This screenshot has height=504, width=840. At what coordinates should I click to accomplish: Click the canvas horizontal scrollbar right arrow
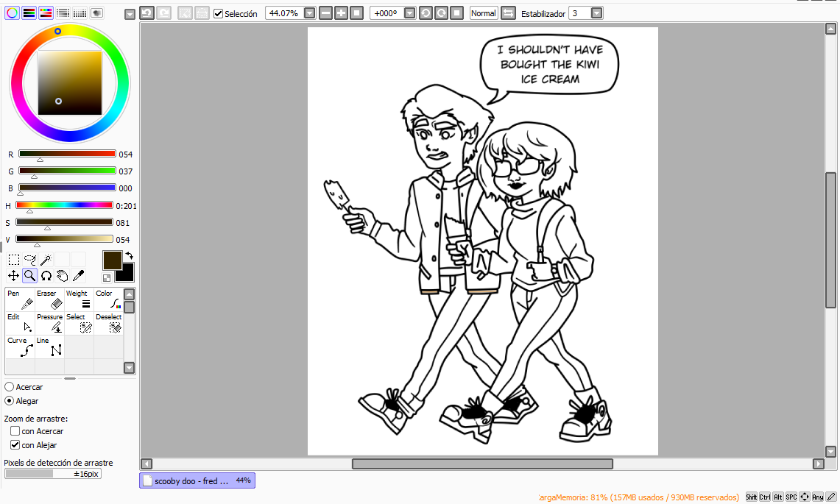[818, 464]
